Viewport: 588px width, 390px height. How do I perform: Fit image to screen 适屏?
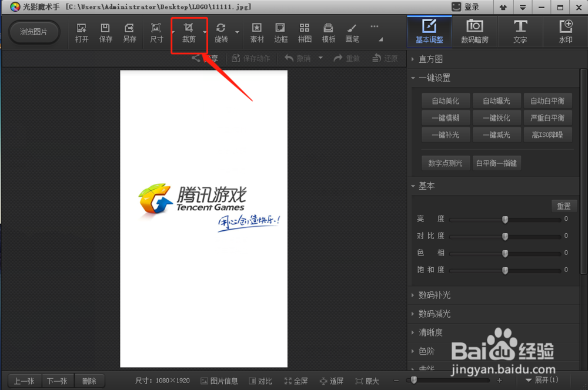pyautogui.click(x=332, y=381)
